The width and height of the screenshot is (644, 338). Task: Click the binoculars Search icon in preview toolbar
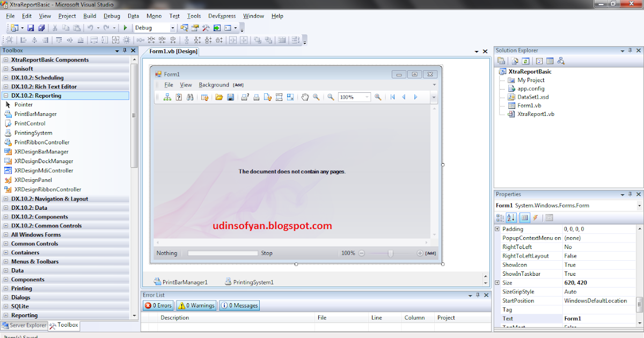[x=189, y=97]
